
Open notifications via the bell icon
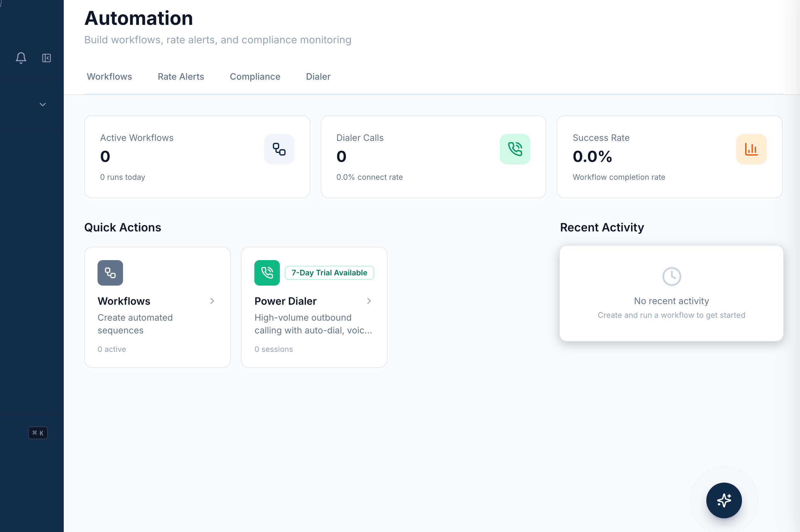[21, 58]
